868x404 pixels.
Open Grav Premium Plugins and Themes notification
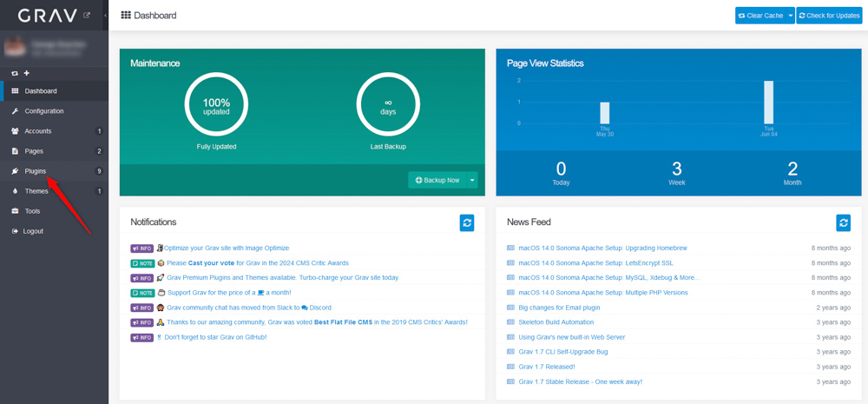click(x=283, y=278)
